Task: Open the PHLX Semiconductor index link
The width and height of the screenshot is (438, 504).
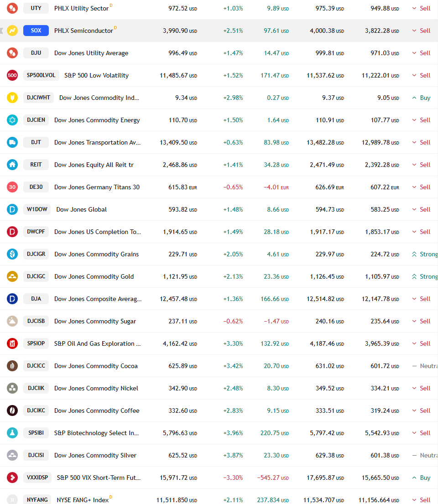Action: pyautogui.click(x=83, y=31)
